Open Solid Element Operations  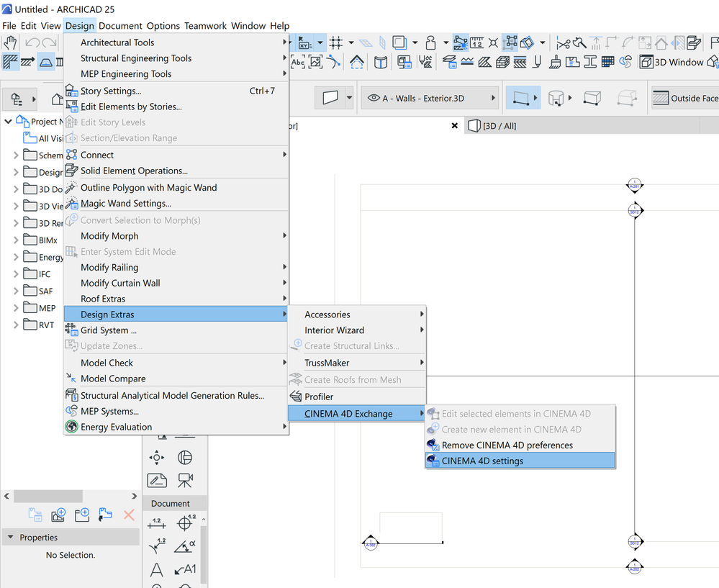tap(176, 171)
